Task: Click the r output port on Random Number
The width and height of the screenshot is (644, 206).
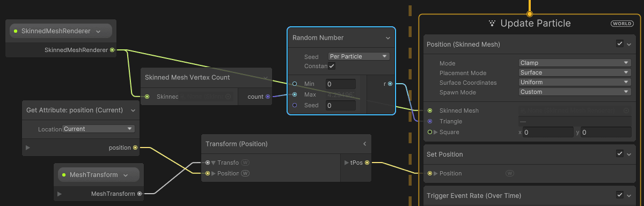Action: (x=390, y=84)
